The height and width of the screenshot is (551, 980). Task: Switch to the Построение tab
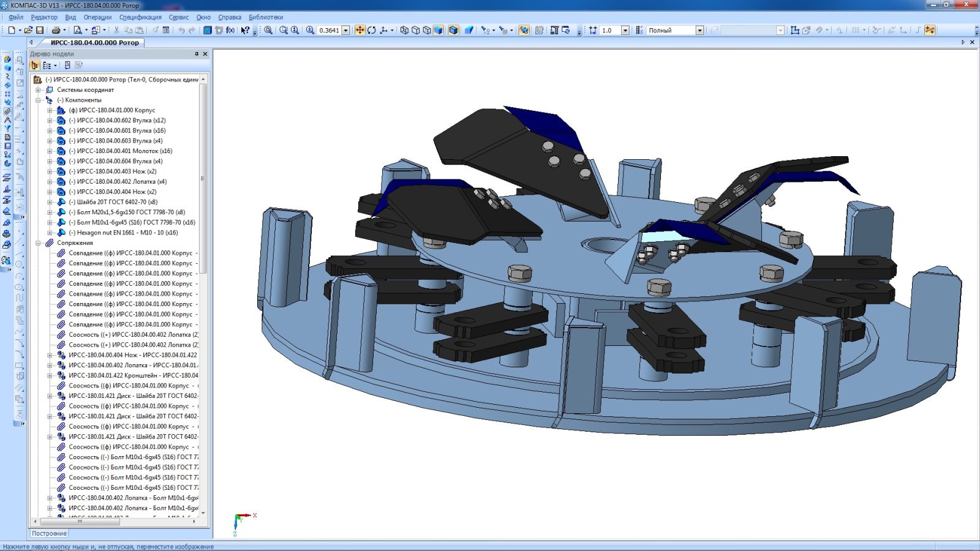tap(49, 533)
